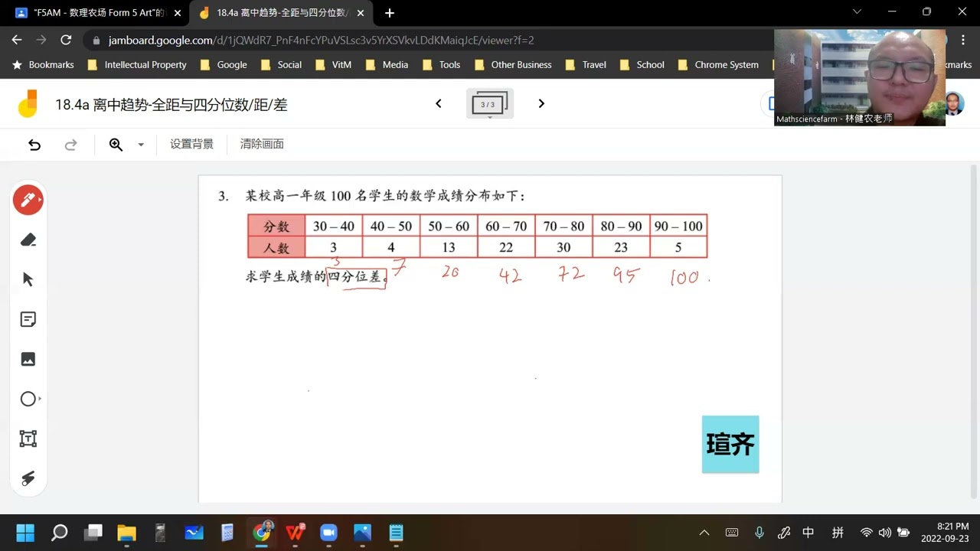
Task: Go to the previous frame
Action: (x=439, y=103)
